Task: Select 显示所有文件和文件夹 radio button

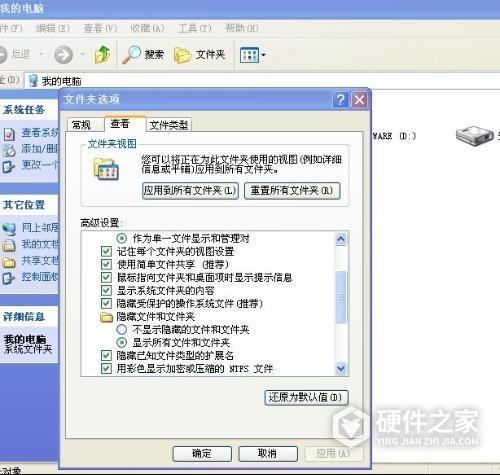Action: [x=122, y=342]
